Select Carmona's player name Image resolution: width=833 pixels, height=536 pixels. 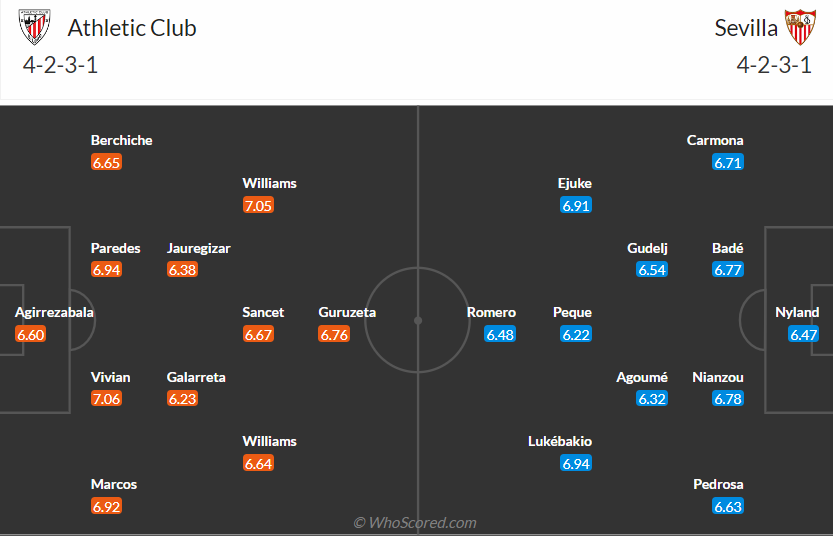point(715,140)
